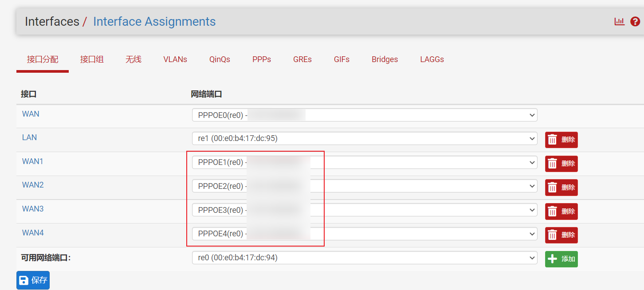Open the status graph icon in header
This screenshot has width=644, height=290.
(619, 21)
